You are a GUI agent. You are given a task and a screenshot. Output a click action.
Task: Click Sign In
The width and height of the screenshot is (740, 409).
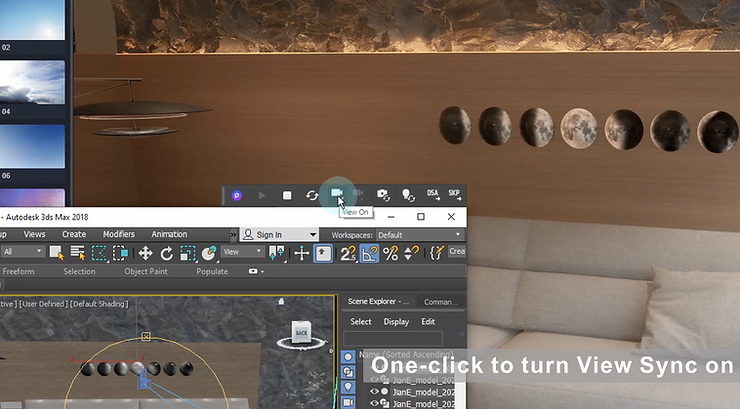pyautogui.click(x=269, y=235)
